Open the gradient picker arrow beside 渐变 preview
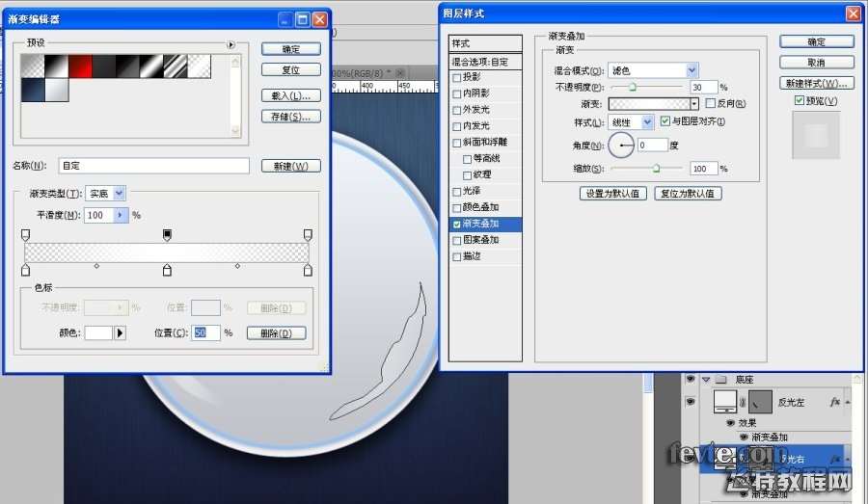The image size is (868, 504). [x=694, y=103]
